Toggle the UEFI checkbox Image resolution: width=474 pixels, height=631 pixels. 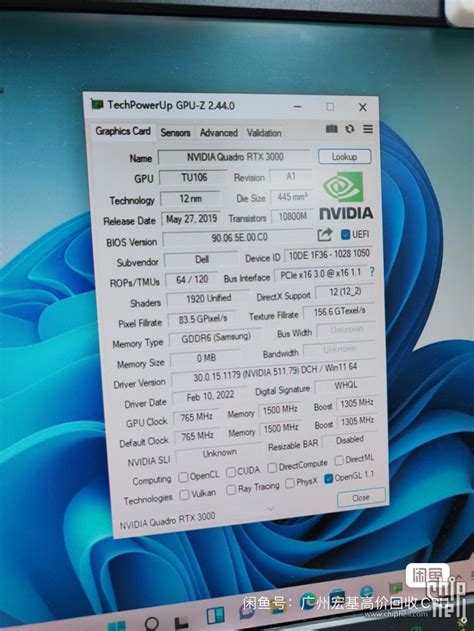(345, 234)
